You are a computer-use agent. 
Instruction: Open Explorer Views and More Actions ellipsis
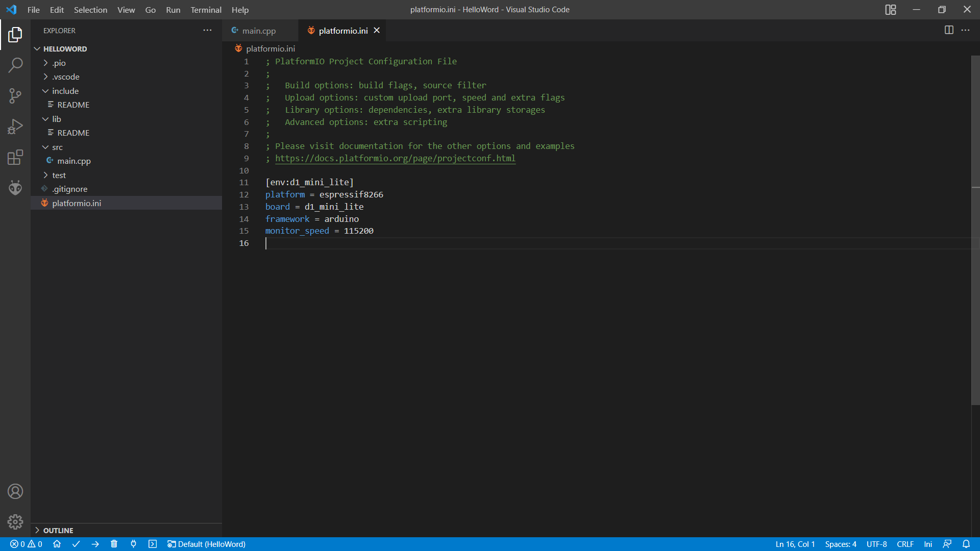[207, 30]
